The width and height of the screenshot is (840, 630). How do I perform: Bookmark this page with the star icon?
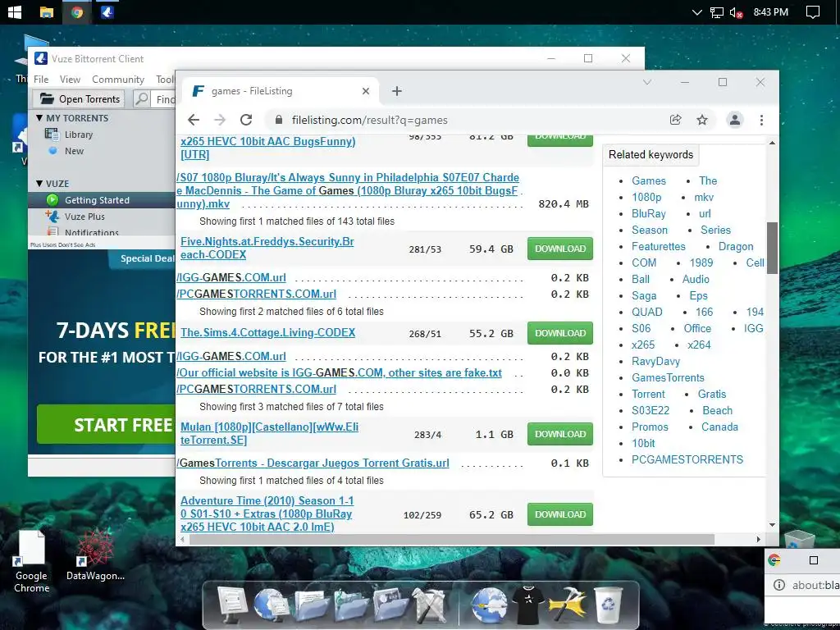[x=702, y=120]
